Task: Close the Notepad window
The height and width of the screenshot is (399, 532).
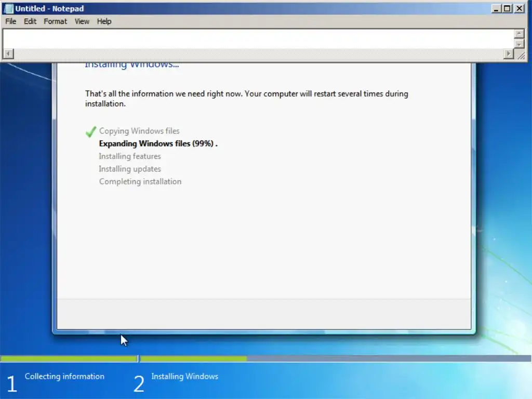Action: 519,8
